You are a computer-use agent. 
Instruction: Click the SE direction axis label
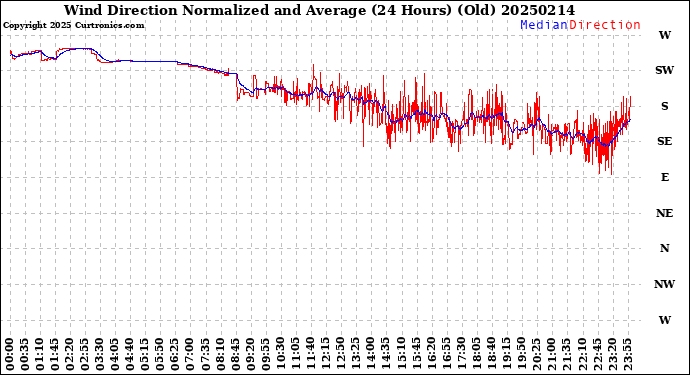click(x=664, y=141)
